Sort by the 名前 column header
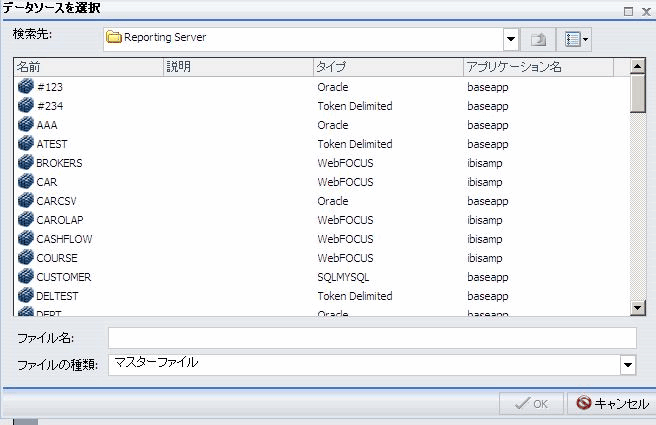Viewport: 656px width, 425px height. click(x=89, y=67)
